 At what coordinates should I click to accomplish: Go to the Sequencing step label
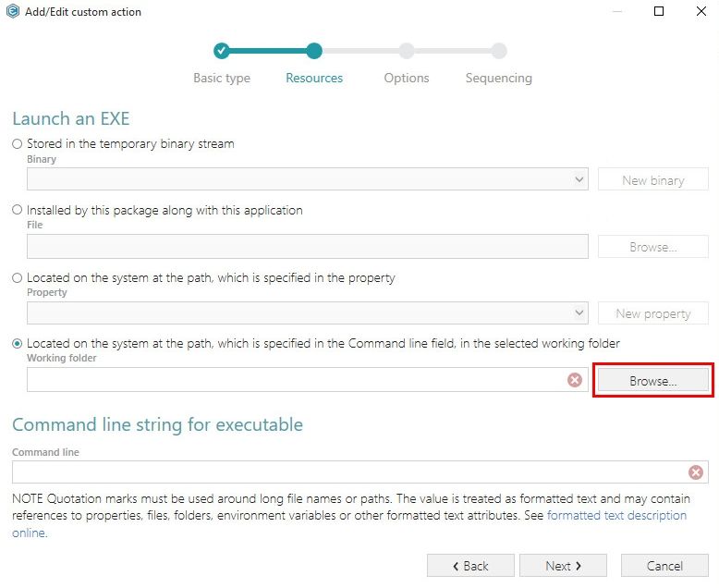pyautogui.click(x=499, y=78)
